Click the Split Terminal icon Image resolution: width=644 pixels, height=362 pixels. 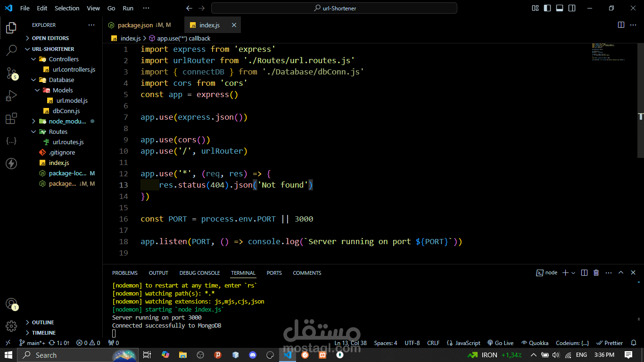coord(584,272)
